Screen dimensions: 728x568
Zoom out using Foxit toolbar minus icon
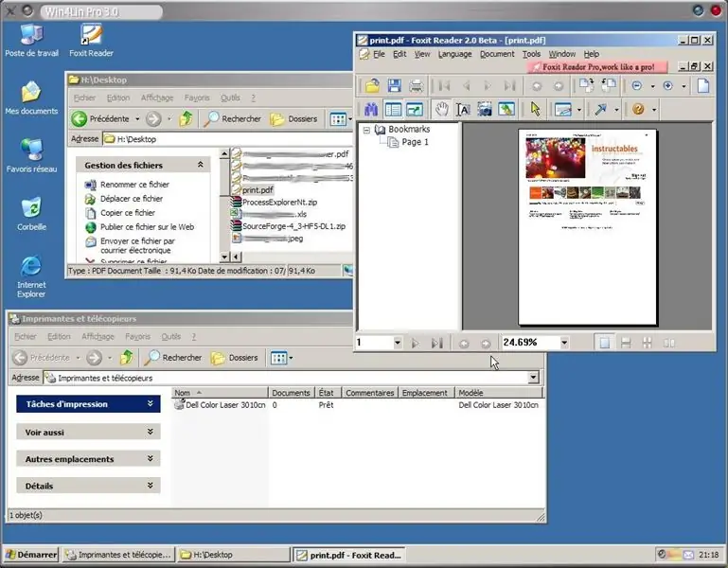click(x=637, y=86)
